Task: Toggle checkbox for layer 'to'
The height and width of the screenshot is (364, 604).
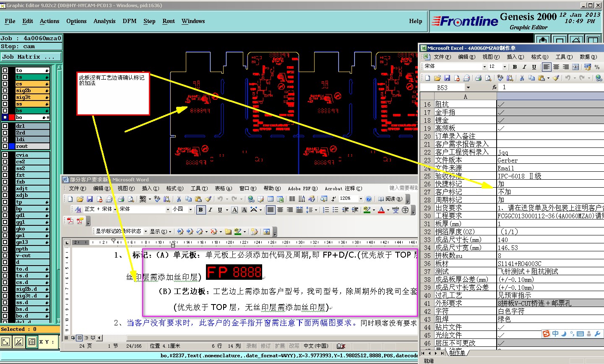Action: tap(5, 70)
